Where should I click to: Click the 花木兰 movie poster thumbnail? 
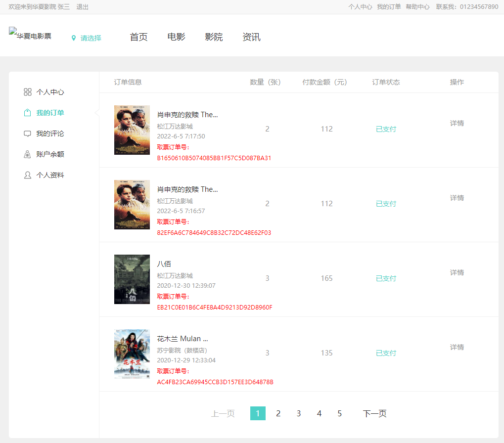point(132,354)
